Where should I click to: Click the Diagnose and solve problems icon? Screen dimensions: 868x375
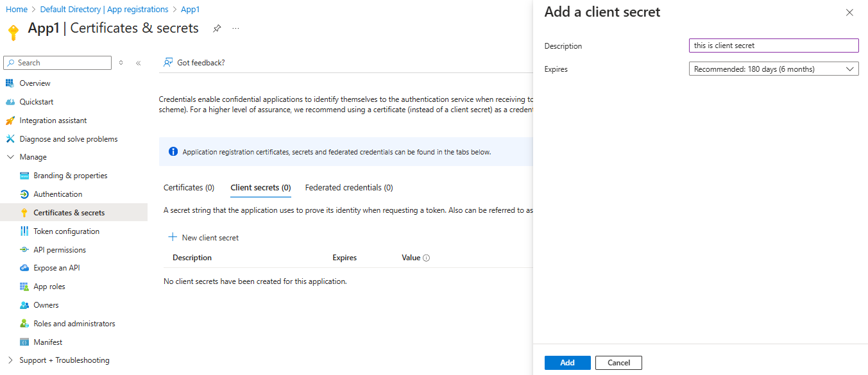click(x=10, y=139)
